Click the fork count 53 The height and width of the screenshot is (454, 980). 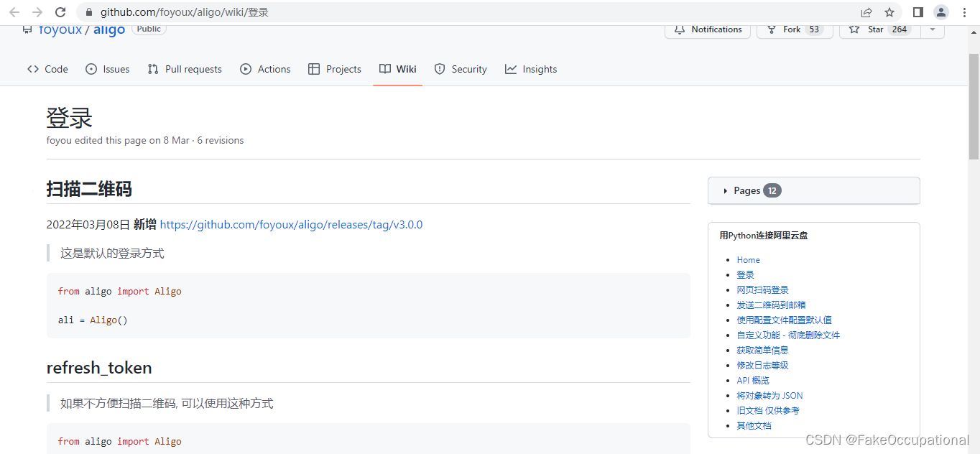click(814, 29)
